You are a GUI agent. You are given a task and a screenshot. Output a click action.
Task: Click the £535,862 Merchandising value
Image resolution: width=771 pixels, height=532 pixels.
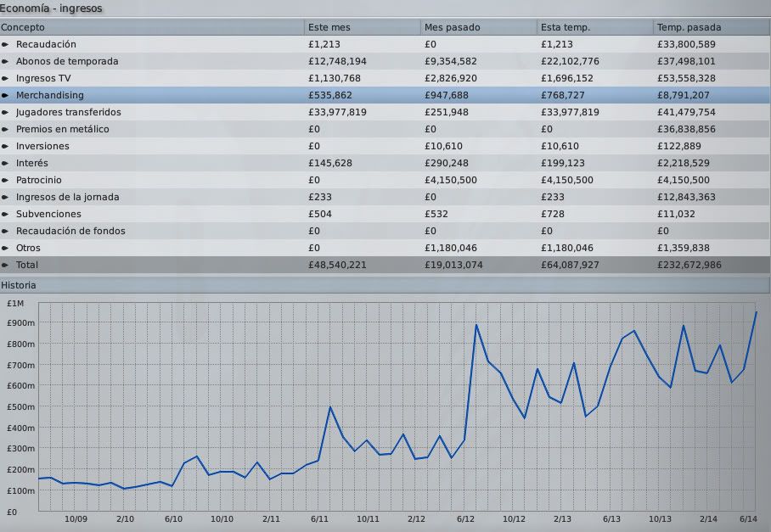tap(330, 95)
